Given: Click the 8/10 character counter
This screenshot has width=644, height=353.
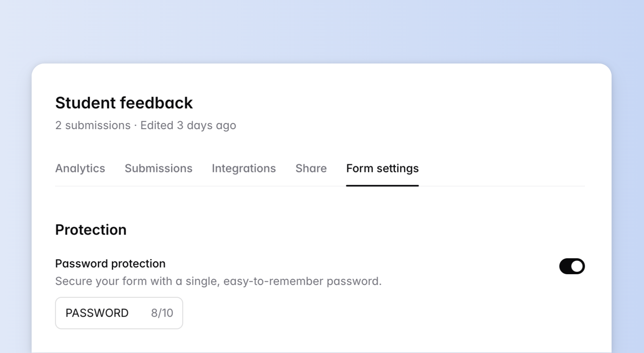Looking at the screenshot, I should click(162, 313).
